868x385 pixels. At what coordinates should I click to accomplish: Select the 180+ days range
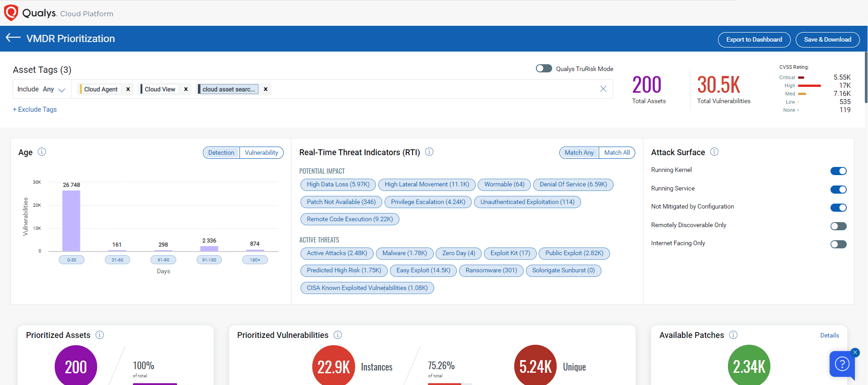point(255,260)
